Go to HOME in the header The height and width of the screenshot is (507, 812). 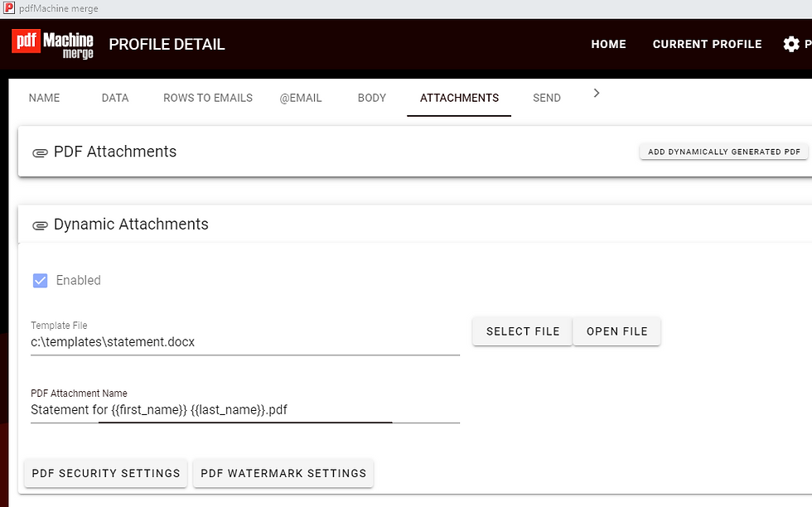click(608, 44)
